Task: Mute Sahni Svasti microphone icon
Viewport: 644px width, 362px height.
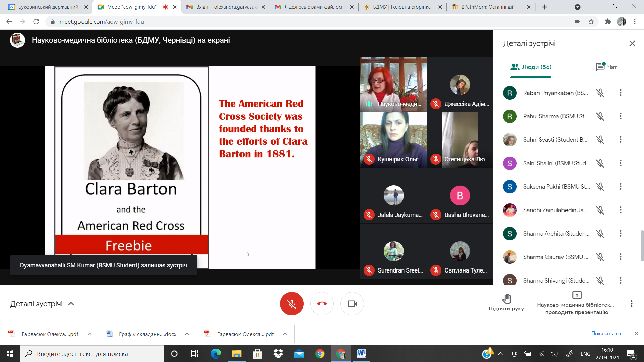Action: tap(600, 140)
